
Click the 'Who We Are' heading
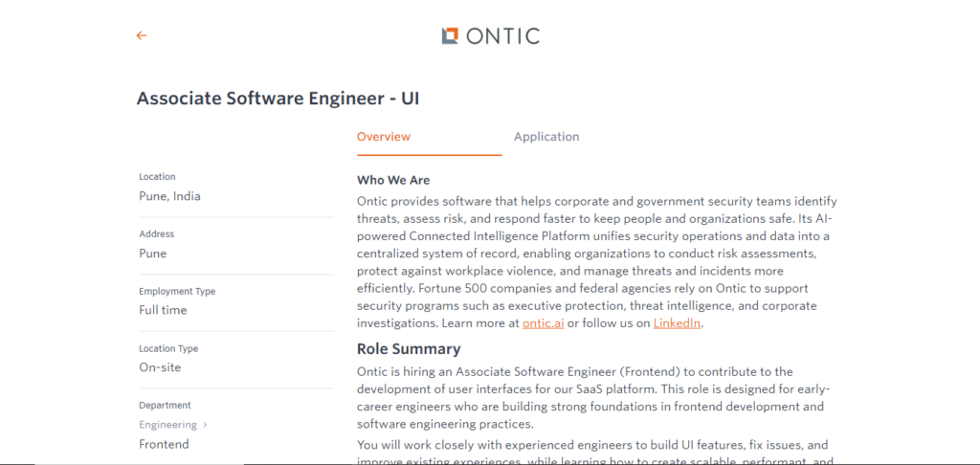point(393,180)
